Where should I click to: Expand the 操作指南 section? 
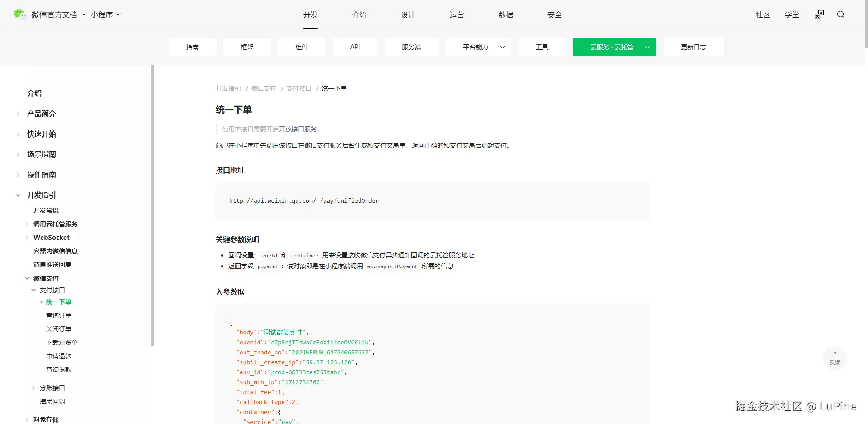coord(18,175)
